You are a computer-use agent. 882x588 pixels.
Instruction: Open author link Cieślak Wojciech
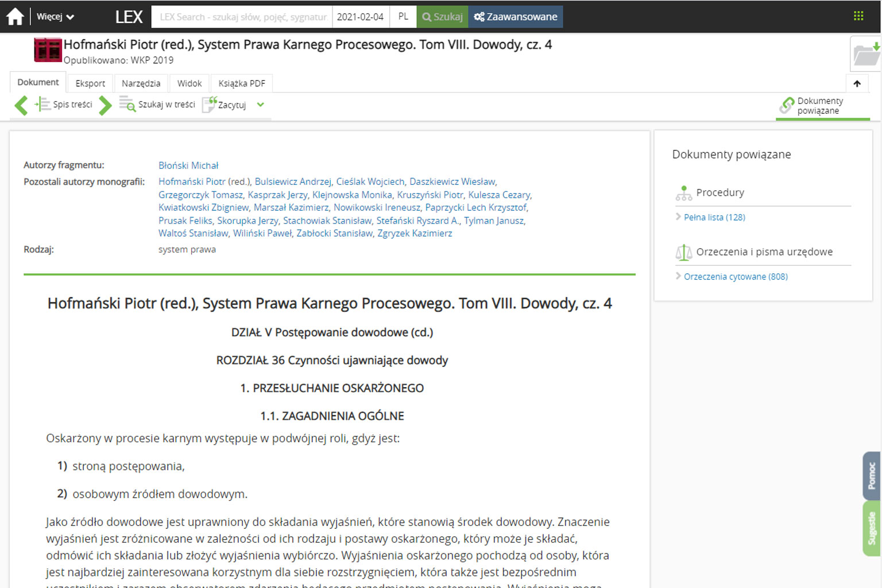[370, 181]
